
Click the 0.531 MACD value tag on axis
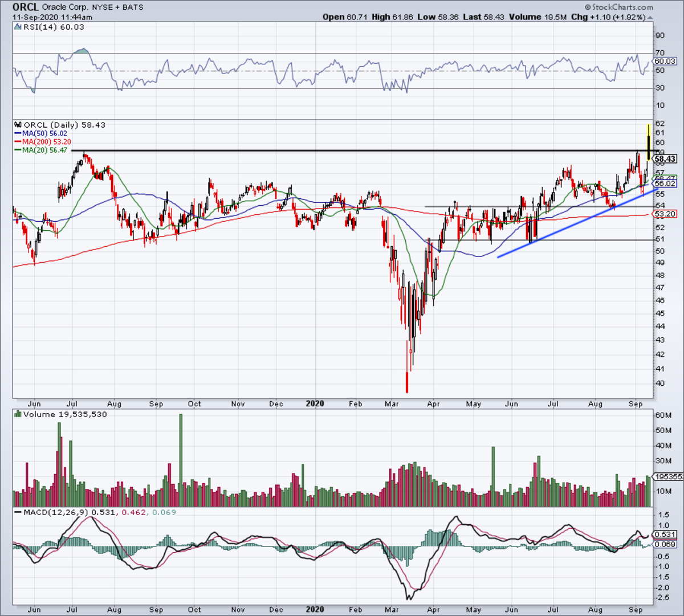[x=665, y=535]
